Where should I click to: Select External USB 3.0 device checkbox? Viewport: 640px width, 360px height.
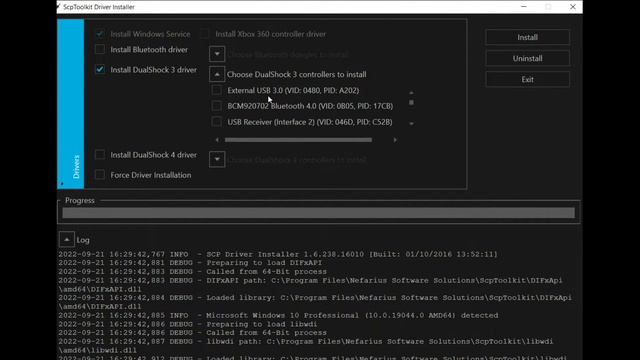pos(217,90)
